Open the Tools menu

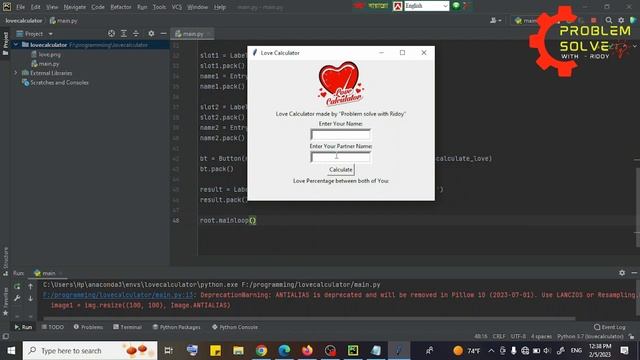[160, 7]
